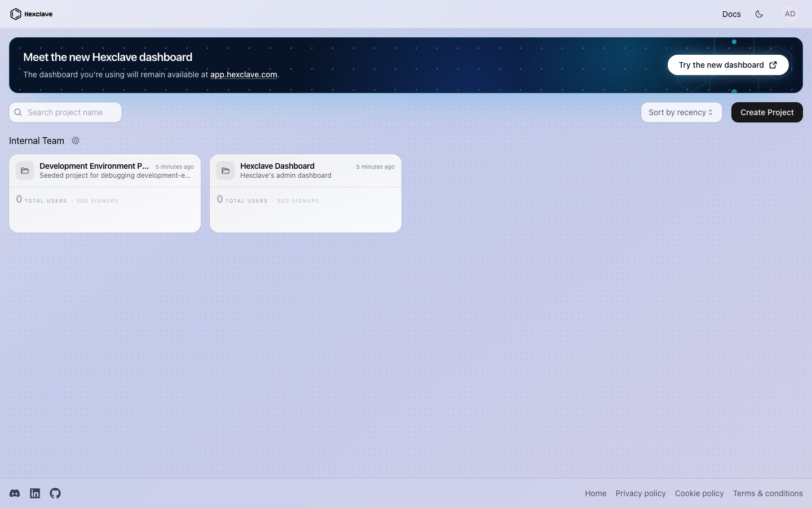The height and width of the screenshot is (508, 812).
Task: Click the Create Project button
Action: click(x=767, y=112)
